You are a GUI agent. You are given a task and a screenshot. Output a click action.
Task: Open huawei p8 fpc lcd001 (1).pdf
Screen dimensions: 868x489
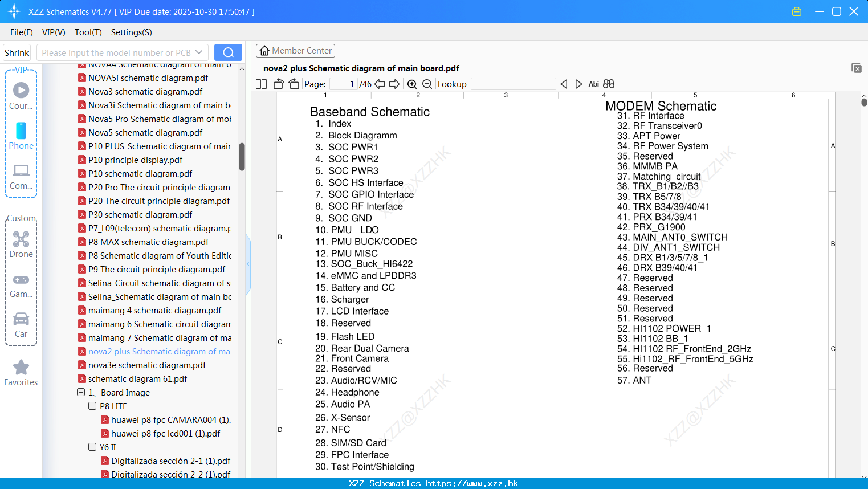(165, 433)
